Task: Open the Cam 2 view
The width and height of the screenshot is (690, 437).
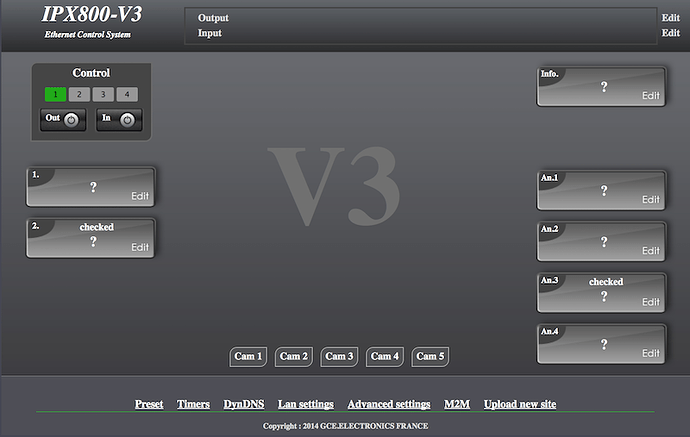Action: [294, 356]
